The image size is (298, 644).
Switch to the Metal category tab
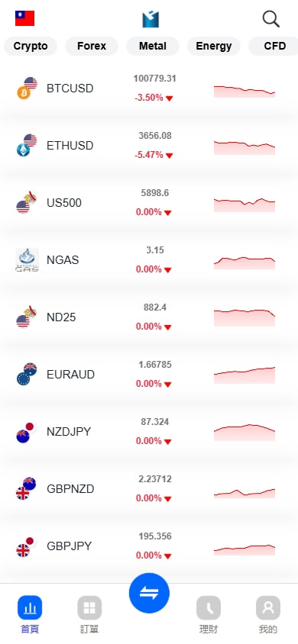point(153,46)
